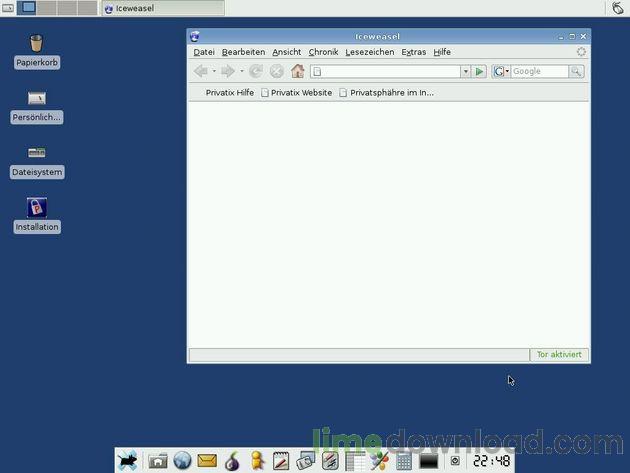Click the 'Privatix Website' bookmark
This screenshot has height=473, width=630.
coord(296,92)
